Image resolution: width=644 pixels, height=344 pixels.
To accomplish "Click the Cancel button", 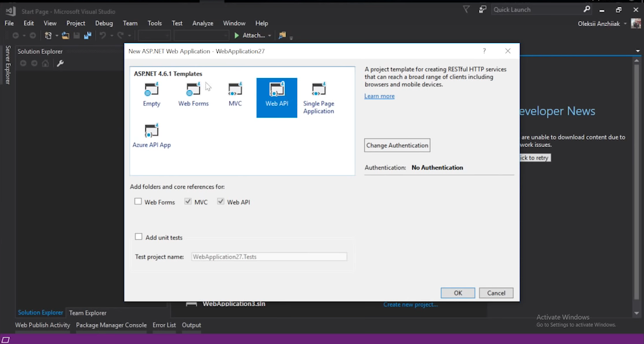I will click(x=496, y=293).
